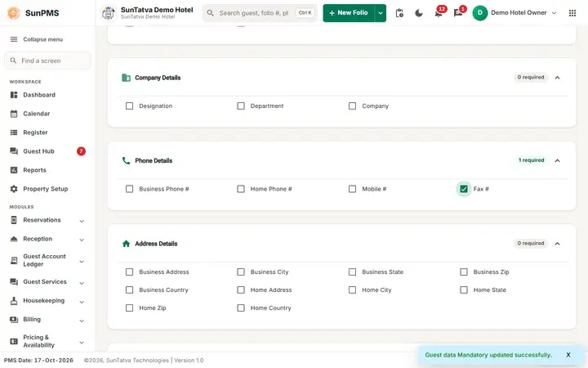Click the New Folio button
Image resolution: width=588 pixels, height=368 pixels.
[x=349, y=13]
